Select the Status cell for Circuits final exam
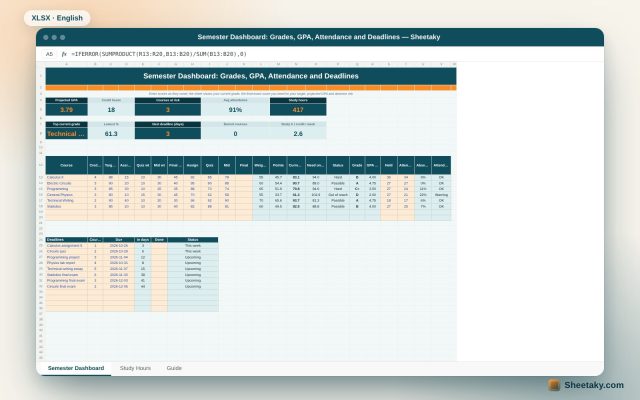640x400 pixels. (x=193, y=287)
